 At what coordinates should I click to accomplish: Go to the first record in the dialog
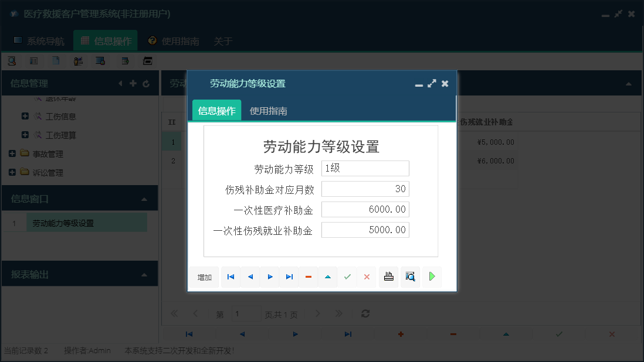click(x=231, y=276)
